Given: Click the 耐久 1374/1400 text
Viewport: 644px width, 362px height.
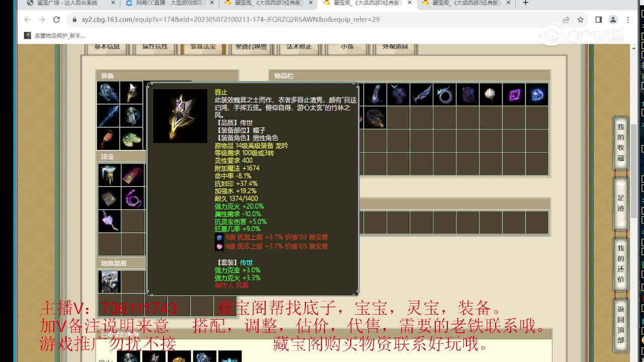Looking at the screenshot, I should pyautogui.click(x=236, y=199).
